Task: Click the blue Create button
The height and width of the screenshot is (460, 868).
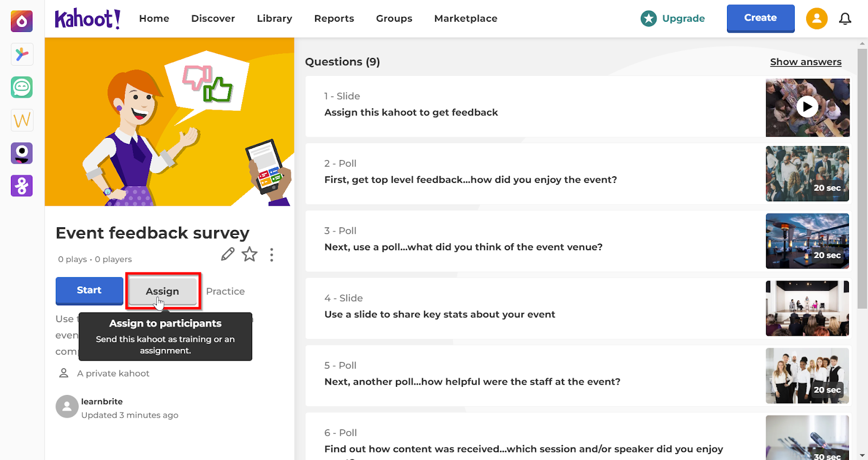Action: point(761,18)
